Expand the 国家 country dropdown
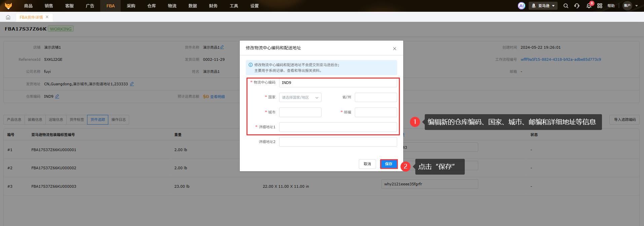This screenshot has height=226, width=644. (300, 97)
